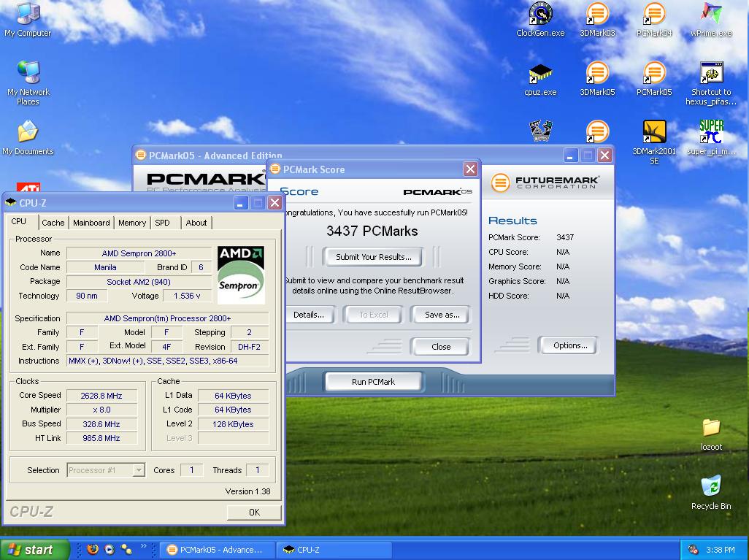
Task: Click To Excel in PCMark Score dialog
Action: (374, 315)
